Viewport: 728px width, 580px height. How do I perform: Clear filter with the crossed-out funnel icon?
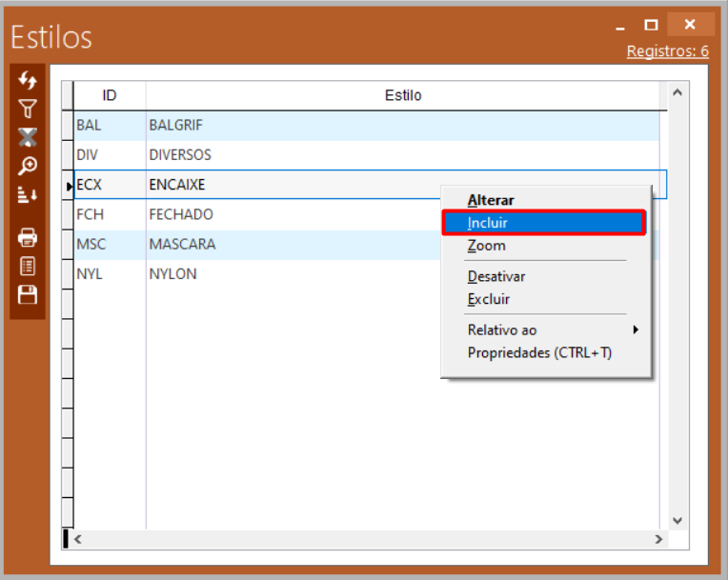pos(28,137)
